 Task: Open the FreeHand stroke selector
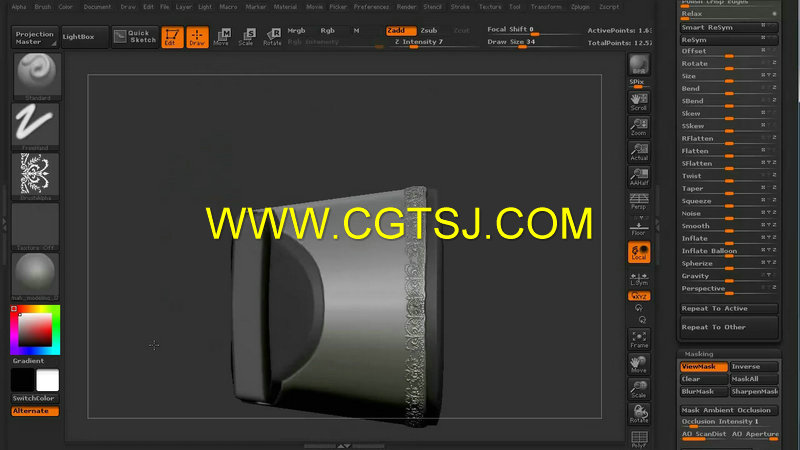pos(35,126)
